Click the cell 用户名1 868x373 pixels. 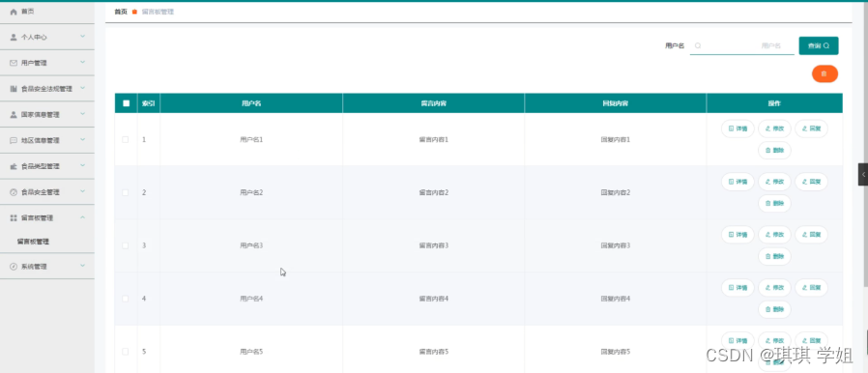(x=251, y=139)
